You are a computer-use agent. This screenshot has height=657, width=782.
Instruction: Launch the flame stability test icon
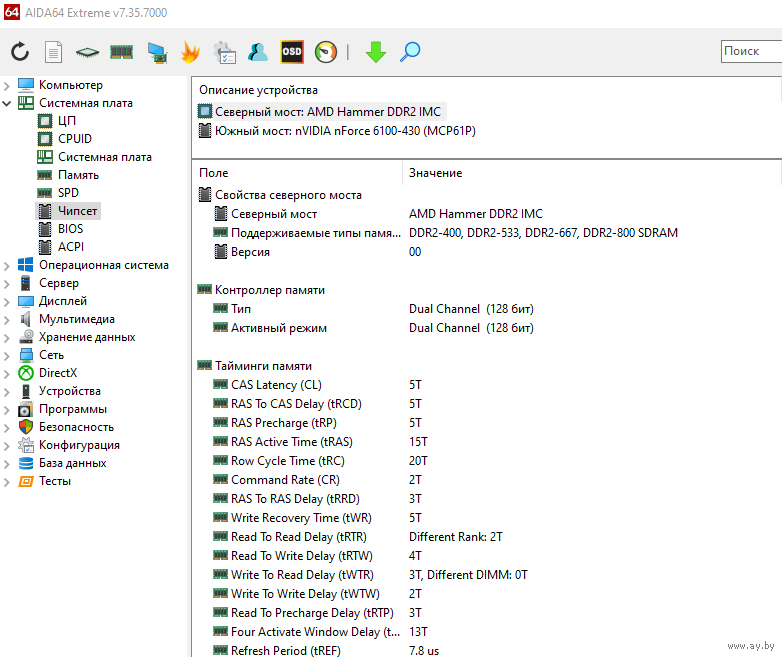click(191, 52)
